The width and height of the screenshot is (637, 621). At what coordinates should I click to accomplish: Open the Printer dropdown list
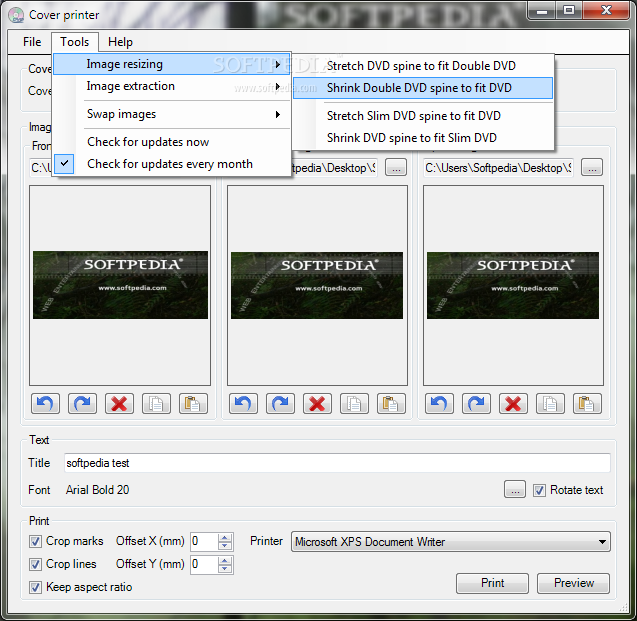pos(451,542)
